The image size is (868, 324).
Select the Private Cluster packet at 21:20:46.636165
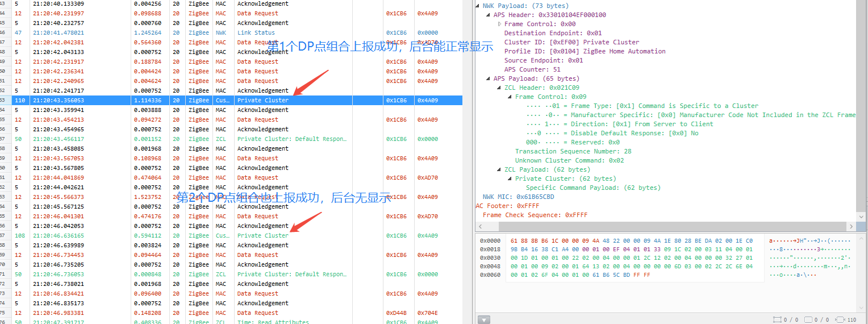262,236
